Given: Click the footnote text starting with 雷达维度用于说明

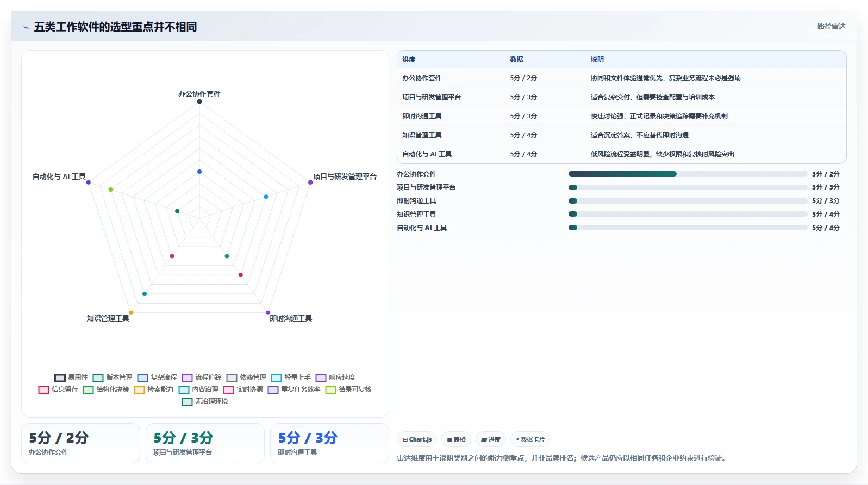Looking at the screenshot, I should coord(562,458).
